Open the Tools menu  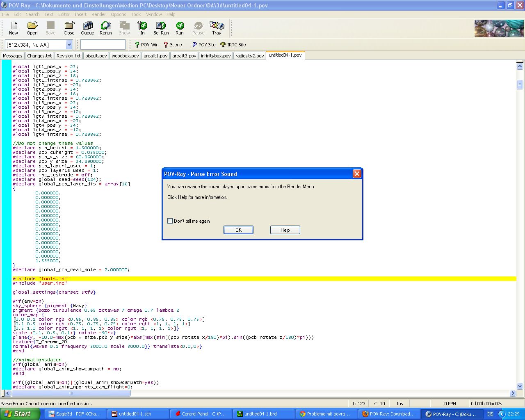click(x=136, y=14)
